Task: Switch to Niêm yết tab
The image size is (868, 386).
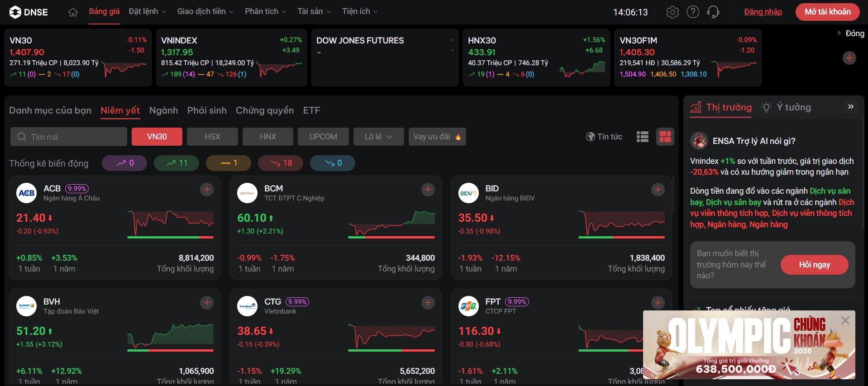Action: pos(120,110)
